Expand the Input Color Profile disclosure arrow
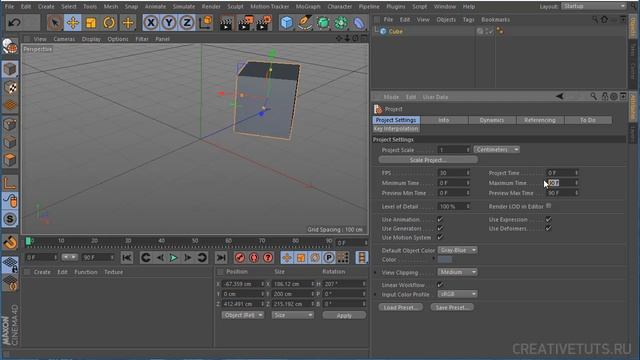The width and height of the screenshot is (640, 360). coord(376,294)
